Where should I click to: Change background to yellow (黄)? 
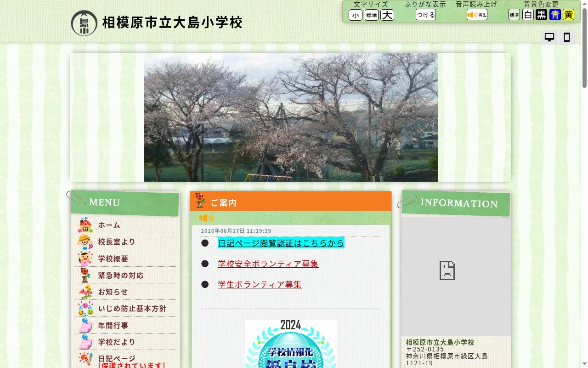click(569, 15)
